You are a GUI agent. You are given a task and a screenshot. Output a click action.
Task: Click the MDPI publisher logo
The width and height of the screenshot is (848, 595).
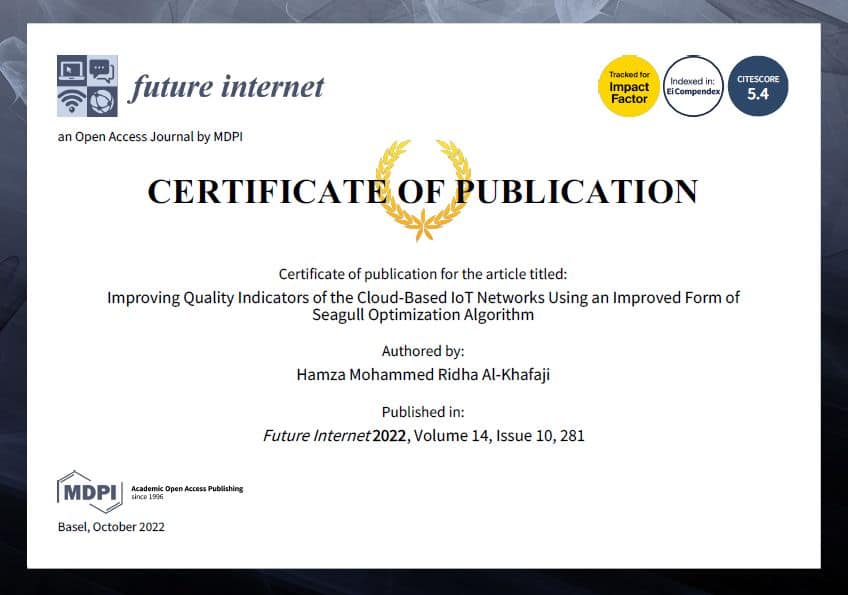click(x=90, y=492)
